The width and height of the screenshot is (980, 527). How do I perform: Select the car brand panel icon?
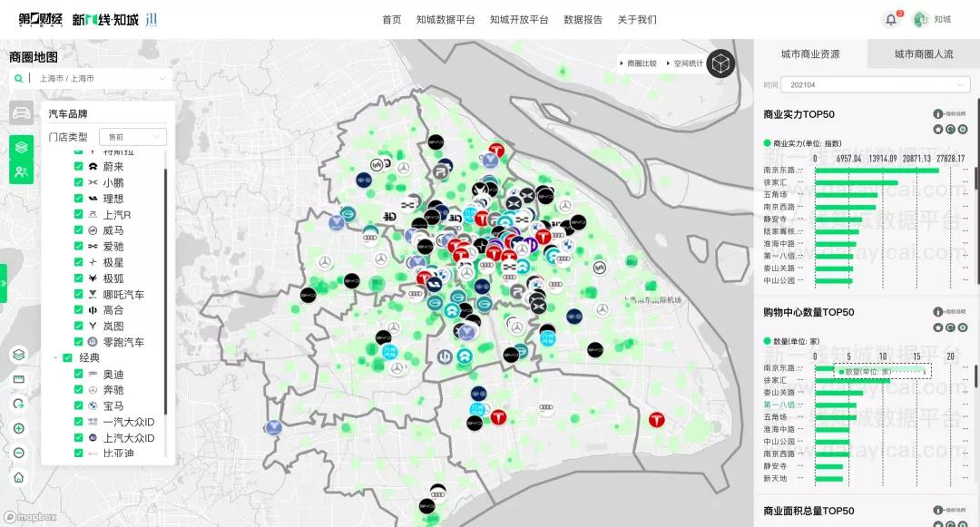(21, 114)
